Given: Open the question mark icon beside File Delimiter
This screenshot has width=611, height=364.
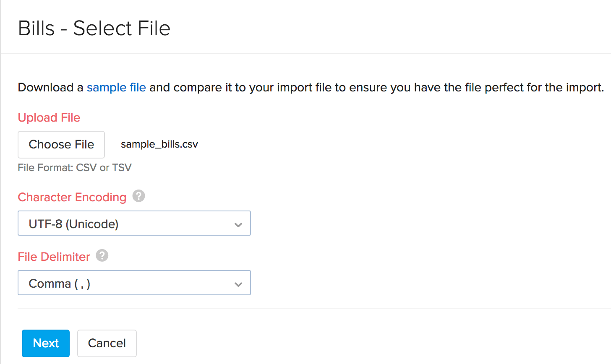Looking at the screenshot, I should point(101,255).
